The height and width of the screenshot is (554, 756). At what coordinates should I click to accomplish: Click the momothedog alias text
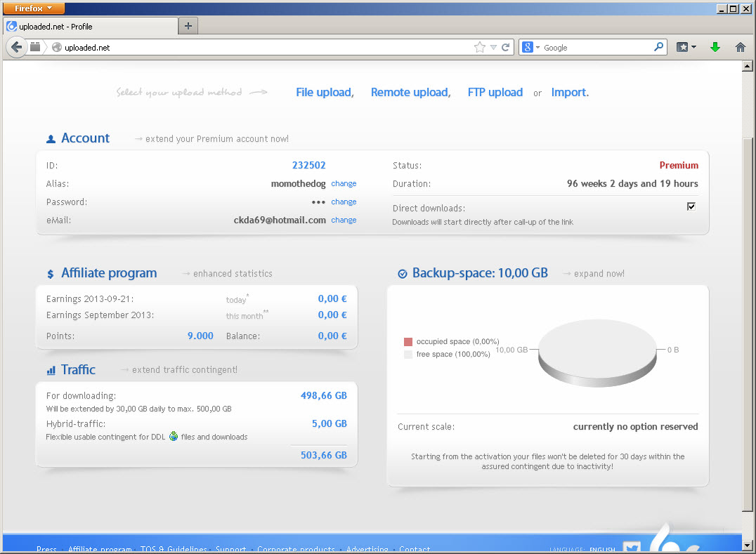pyautogui.click(x=299, y=183)
